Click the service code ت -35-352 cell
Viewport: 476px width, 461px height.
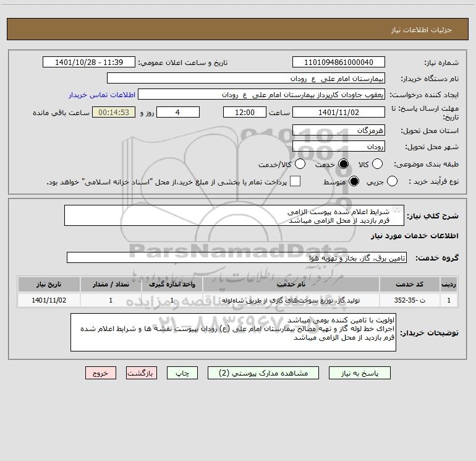(x=409, y=300)
